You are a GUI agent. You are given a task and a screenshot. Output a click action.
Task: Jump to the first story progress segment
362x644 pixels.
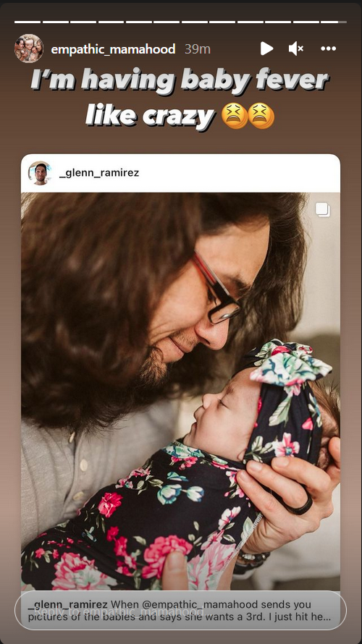point(28,22)
